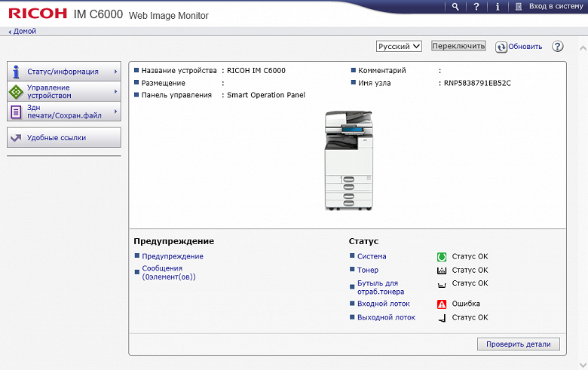588x370 pixels.
Task: Open 'Управление устройством' menu
Action: tap(64, 91)
